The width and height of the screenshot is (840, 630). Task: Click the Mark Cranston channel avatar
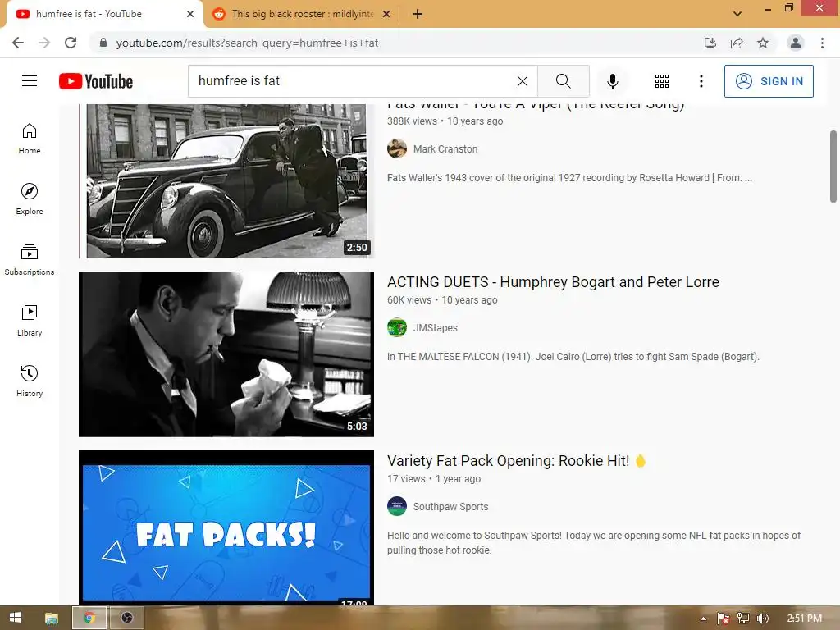pyautogui.click(x=397, y=149)
